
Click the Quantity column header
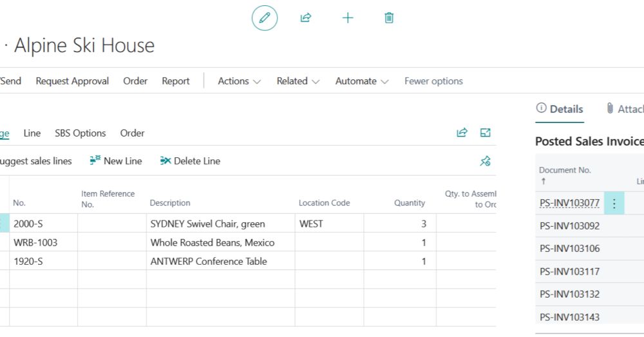410,202
